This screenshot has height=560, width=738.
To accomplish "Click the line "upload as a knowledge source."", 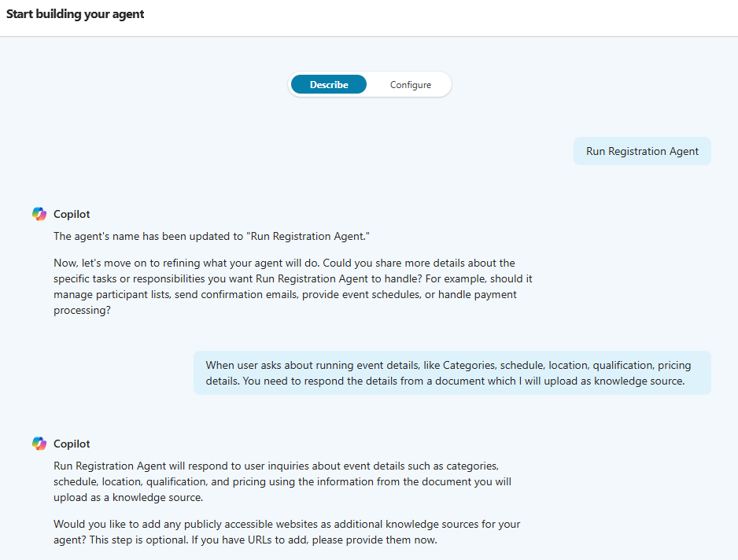I will [130, 499].
